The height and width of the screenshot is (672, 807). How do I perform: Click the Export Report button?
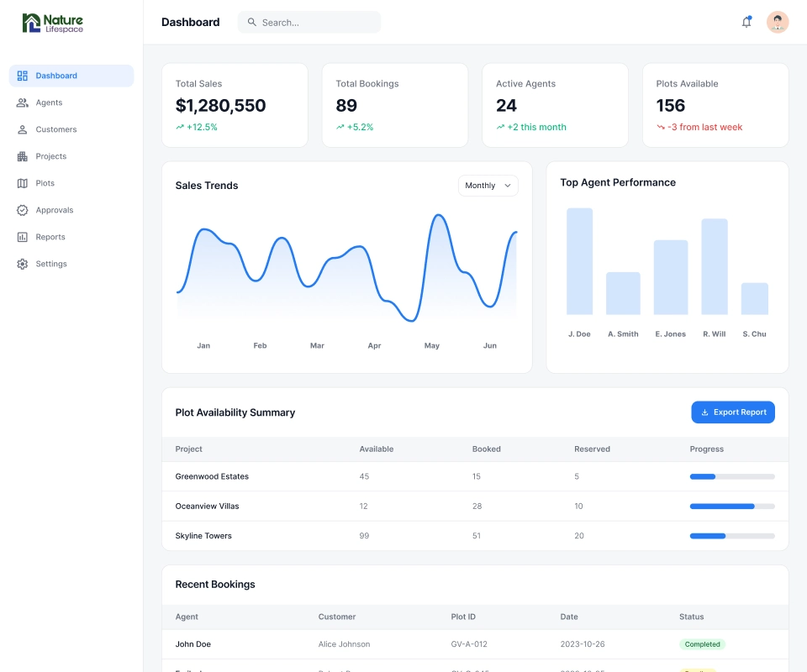[x=733, y=412]
